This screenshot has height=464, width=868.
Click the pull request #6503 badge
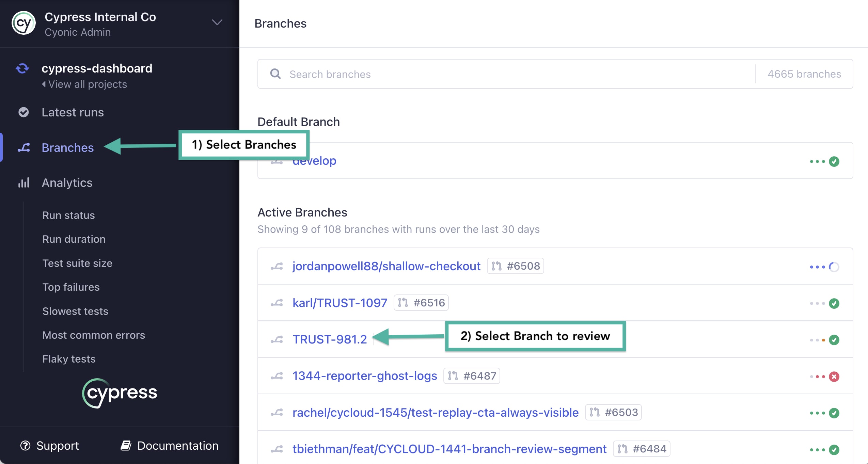pyautogui.click(x=613, y=412)
